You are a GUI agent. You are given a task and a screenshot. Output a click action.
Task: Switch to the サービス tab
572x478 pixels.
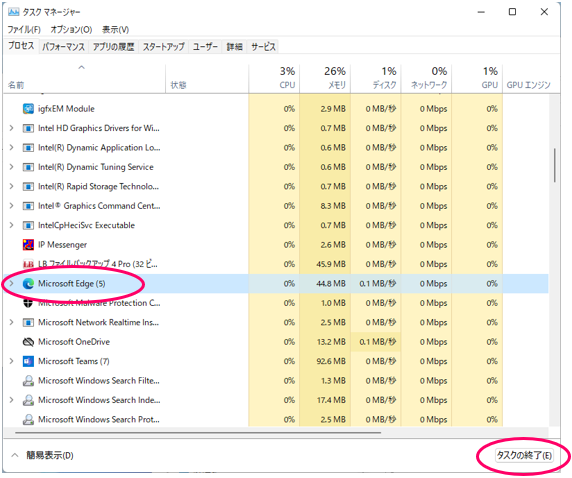click(x=263, y=47)
